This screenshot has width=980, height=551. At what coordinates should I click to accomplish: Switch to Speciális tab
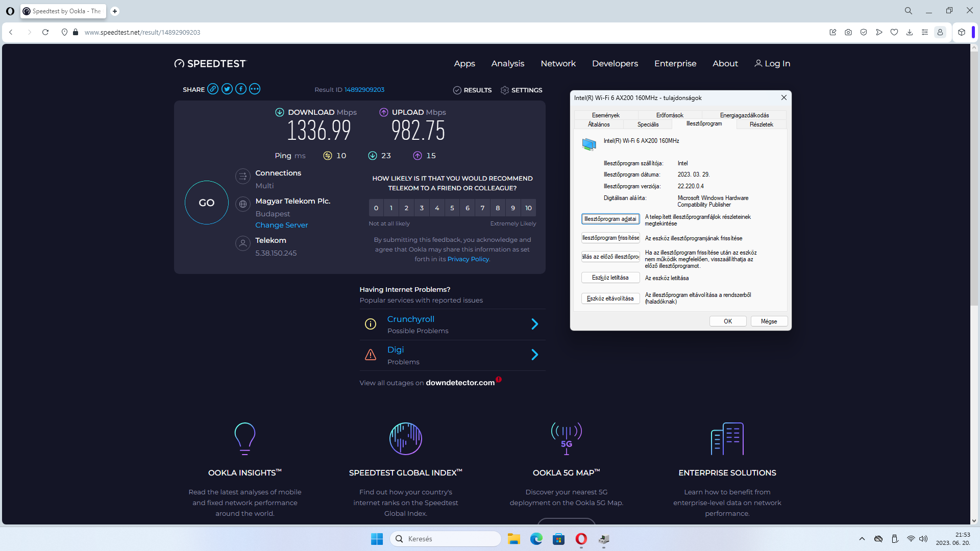[x=648, y=124]
